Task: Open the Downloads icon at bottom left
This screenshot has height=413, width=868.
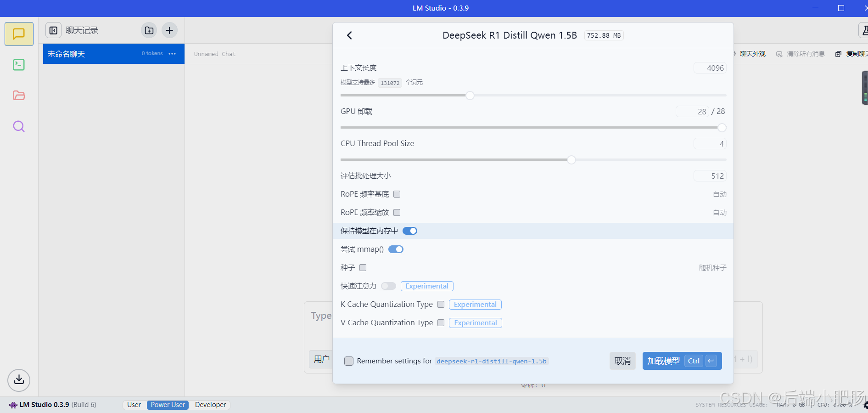Action: 19,380
